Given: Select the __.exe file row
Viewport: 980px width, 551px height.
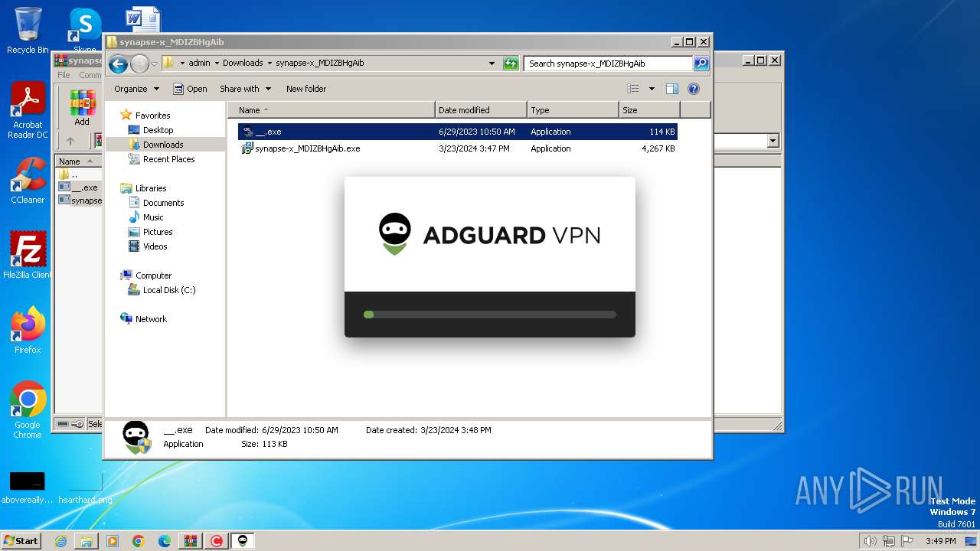Looking at the screenshot, I should (x=458, y=132).
